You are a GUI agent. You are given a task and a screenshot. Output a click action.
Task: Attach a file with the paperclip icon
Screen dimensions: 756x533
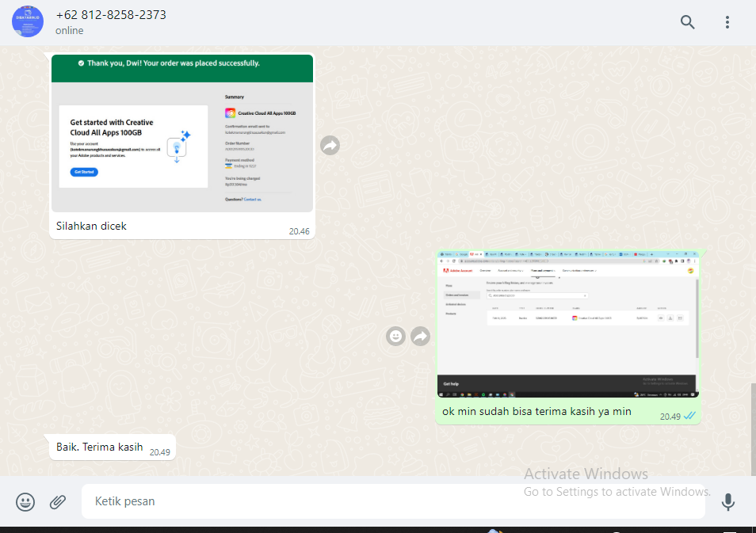tap(57, 501)
